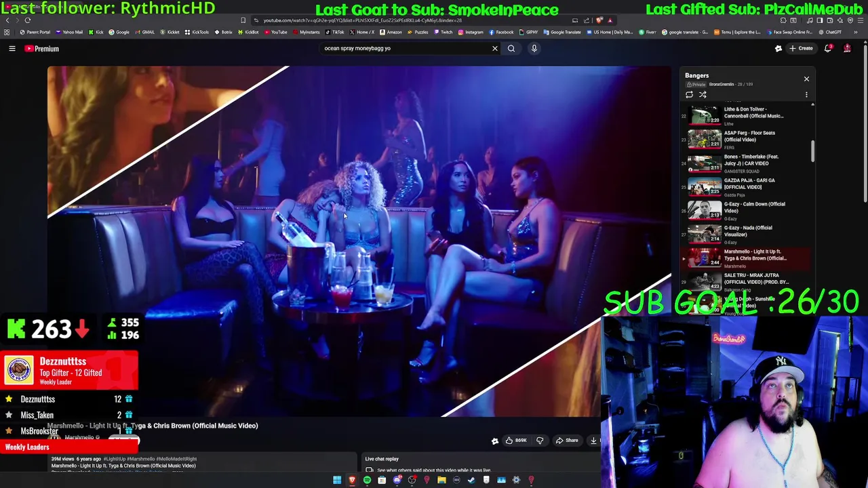Open Amazon bookmark
The height and width of the screenshot is (488, 868).
pyautogui.click(x=390, y=32)
